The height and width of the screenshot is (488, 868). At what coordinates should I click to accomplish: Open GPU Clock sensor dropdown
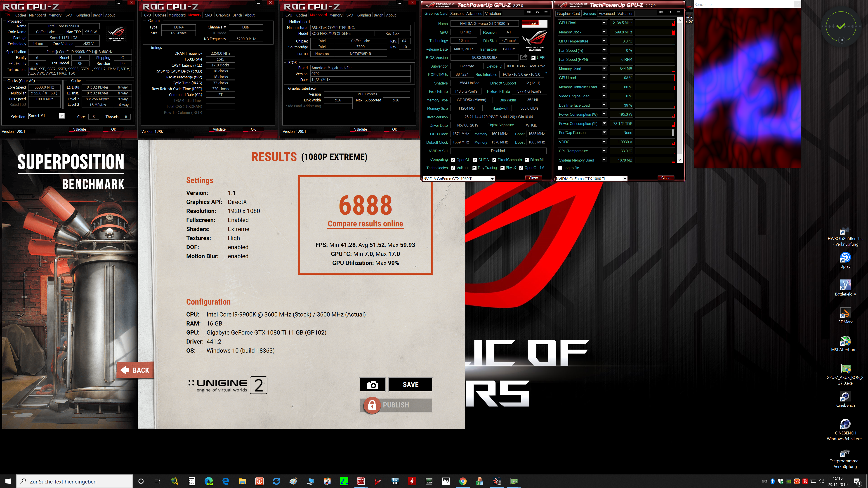point(604,23)
